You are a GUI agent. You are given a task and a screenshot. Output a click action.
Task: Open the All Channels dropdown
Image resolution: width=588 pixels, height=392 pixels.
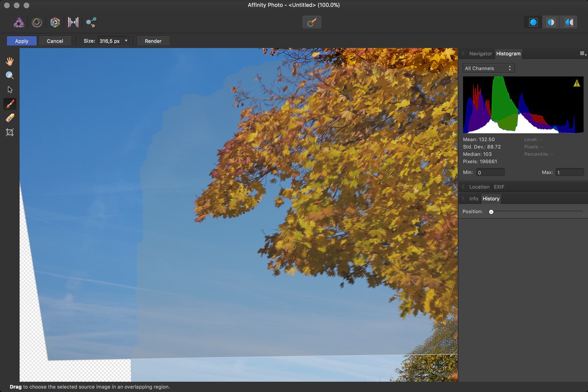pyautogui.click(x=489, y=68)
